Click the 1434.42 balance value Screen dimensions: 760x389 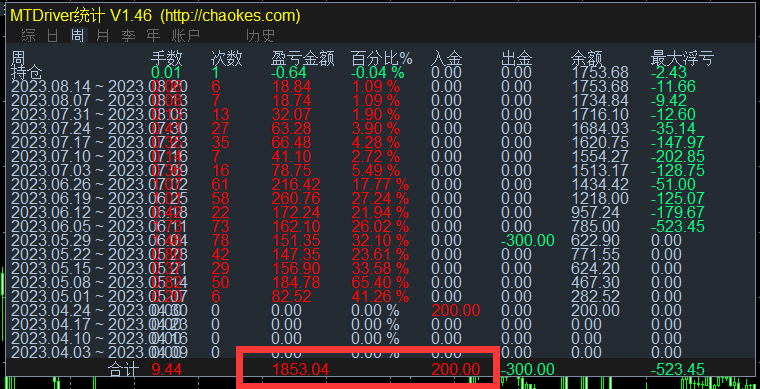[600, 185]
